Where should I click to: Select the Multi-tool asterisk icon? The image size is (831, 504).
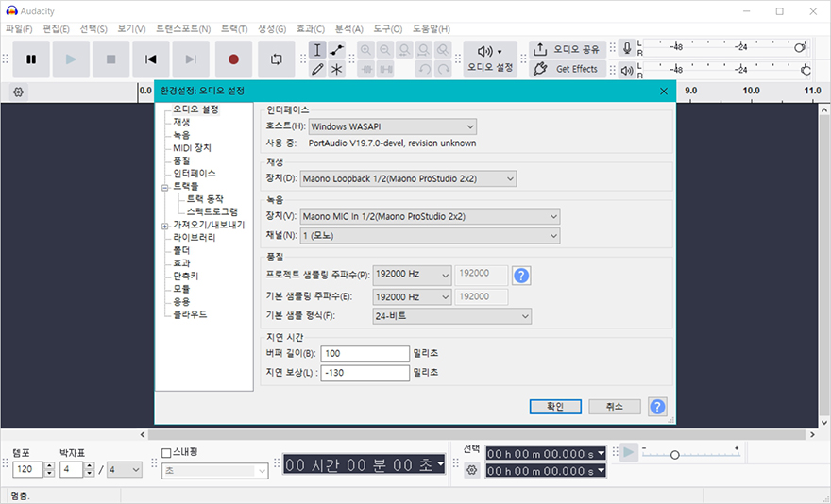coord(336,69)
